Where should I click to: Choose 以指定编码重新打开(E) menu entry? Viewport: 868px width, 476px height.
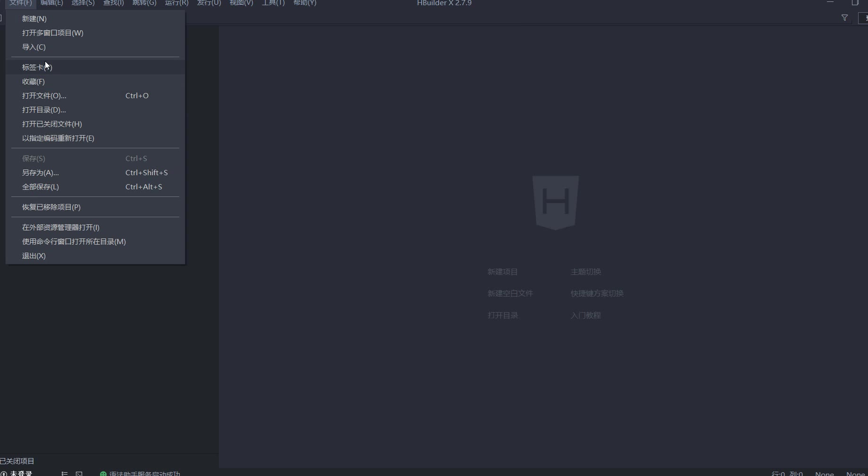pos(95,138)
